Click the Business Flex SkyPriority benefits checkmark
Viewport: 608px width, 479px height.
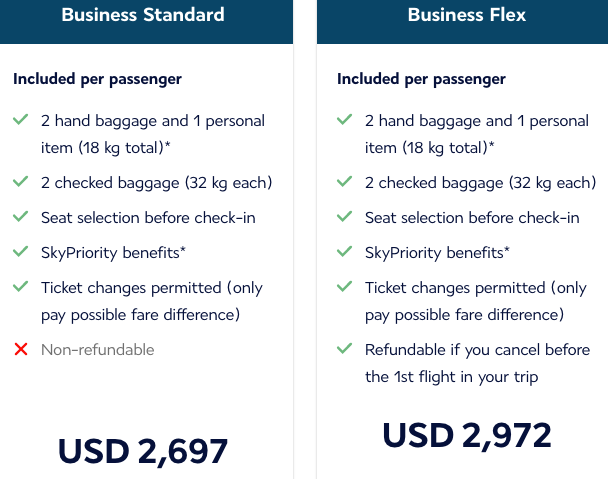coord(344,251)
